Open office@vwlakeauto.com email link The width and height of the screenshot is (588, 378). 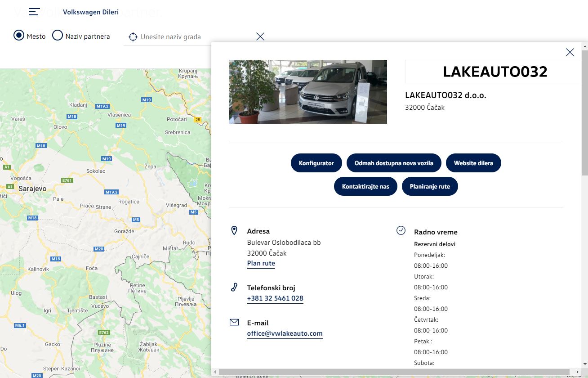[x=285, y=333]
